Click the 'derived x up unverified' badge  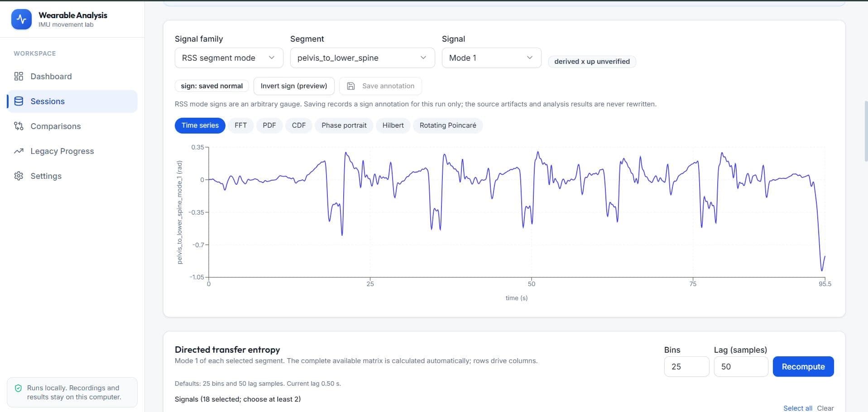pyautogui.click(x=592, y=62)
